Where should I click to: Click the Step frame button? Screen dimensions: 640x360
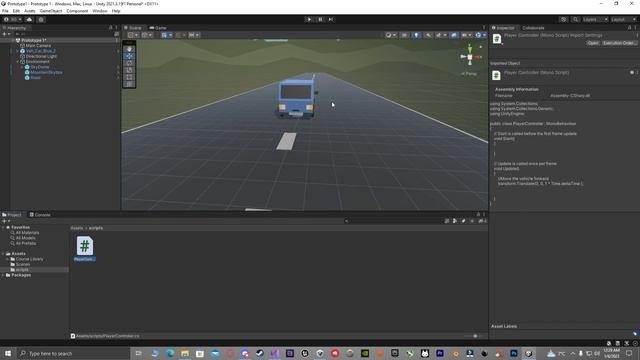331,19
